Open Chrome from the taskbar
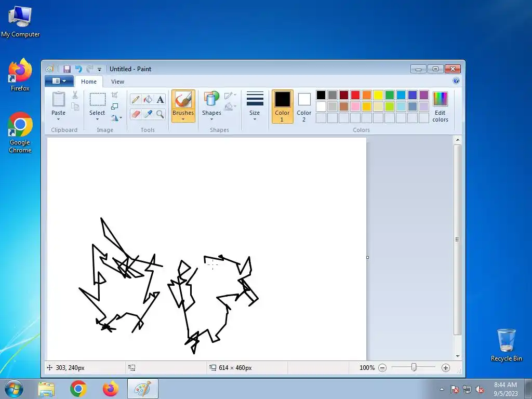The height and width of the screenshot is (399, 532). (x=78, y=389)
